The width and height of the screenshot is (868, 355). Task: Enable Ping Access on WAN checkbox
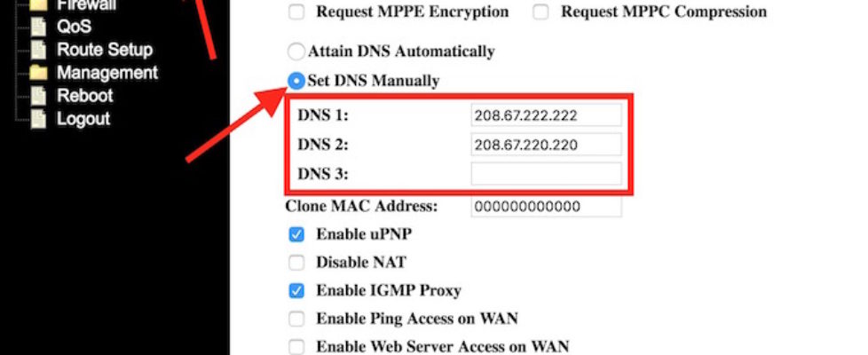click(x=296, y=319)
